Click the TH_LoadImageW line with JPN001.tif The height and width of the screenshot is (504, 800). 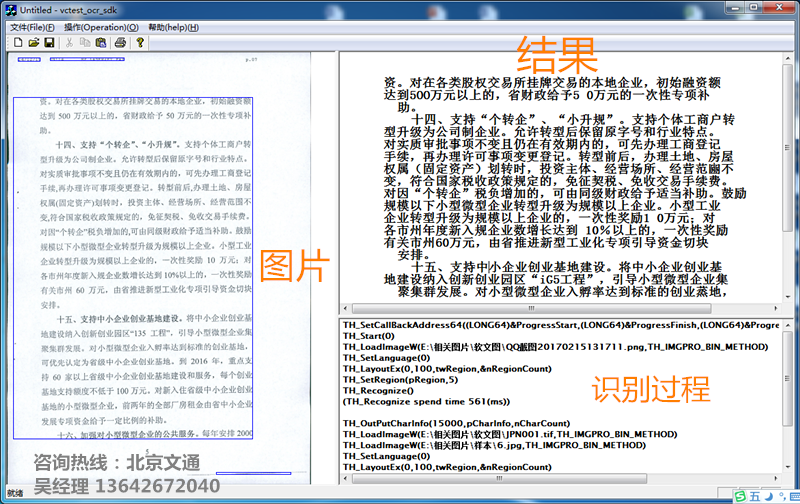tap(510, 435)
